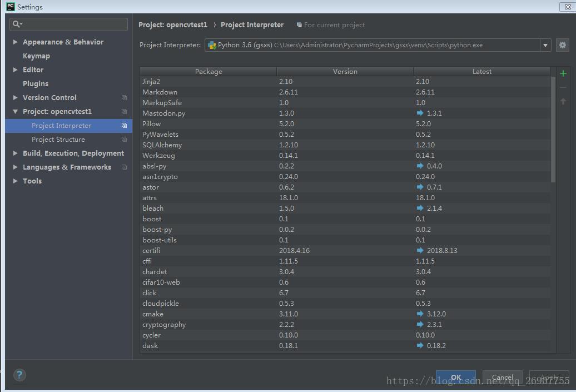Click the copy icon beside Languages & Frameworks
Image resolution: width=576 pixels, height=392 pixels.
click(124, 167)
